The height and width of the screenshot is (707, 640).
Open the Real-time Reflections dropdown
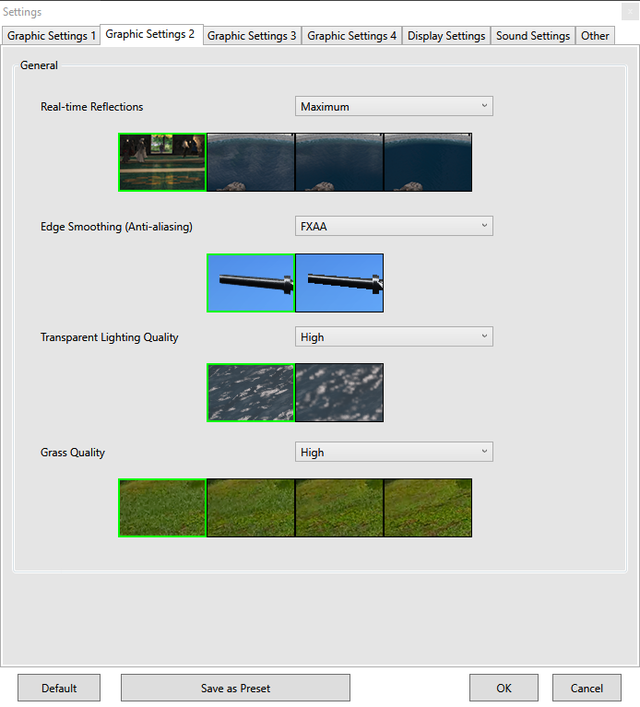[x=394, y=106]
